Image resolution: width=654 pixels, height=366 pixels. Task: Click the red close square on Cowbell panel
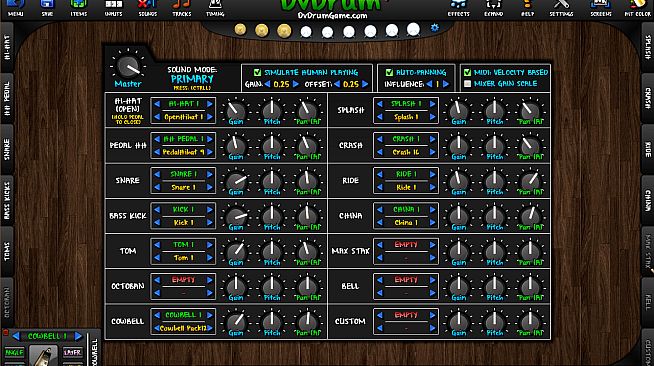5,333
